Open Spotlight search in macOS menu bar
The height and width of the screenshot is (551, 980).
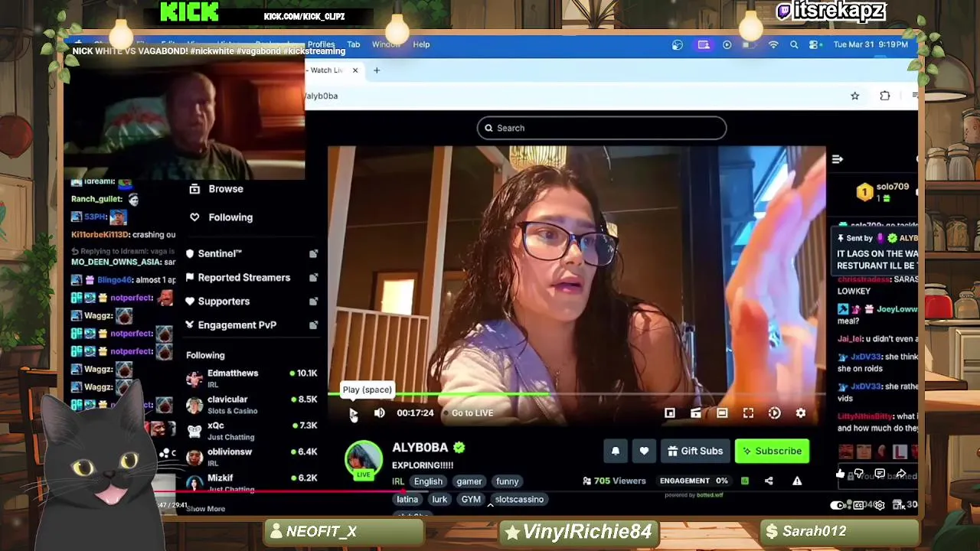tap(794, 44)
